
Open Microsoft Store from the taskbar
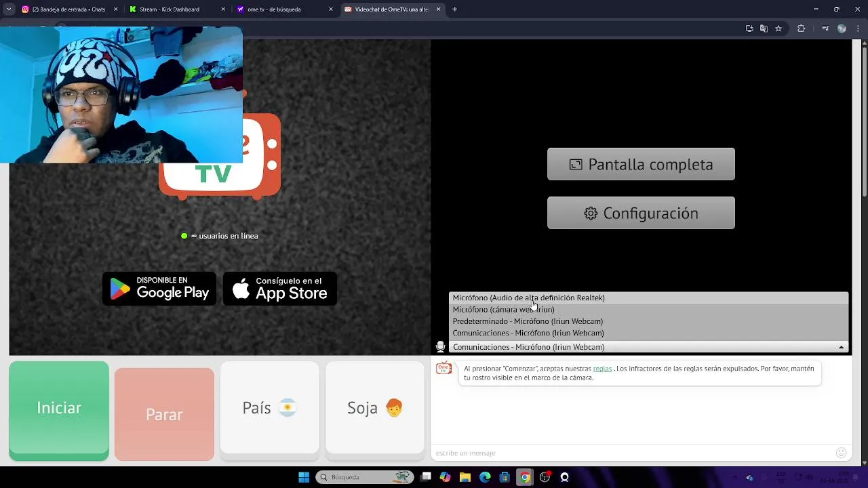tap(505, 477)
